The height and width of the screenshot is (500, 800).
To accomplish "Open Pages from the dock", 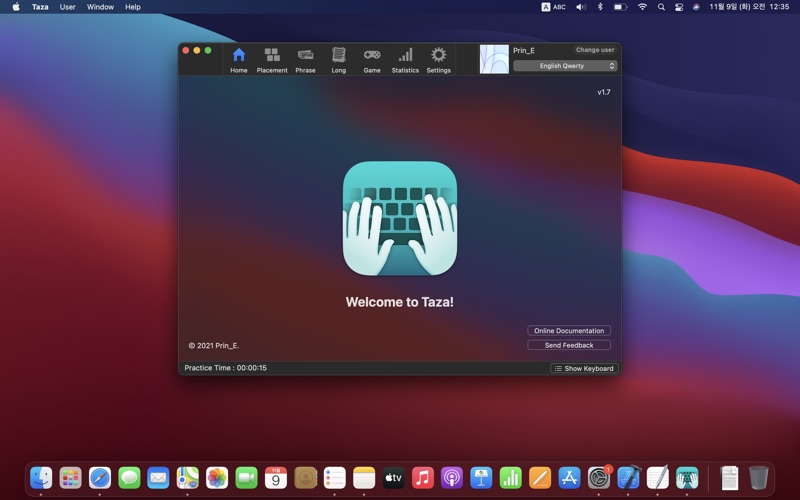I will click(x=540, y=478).
